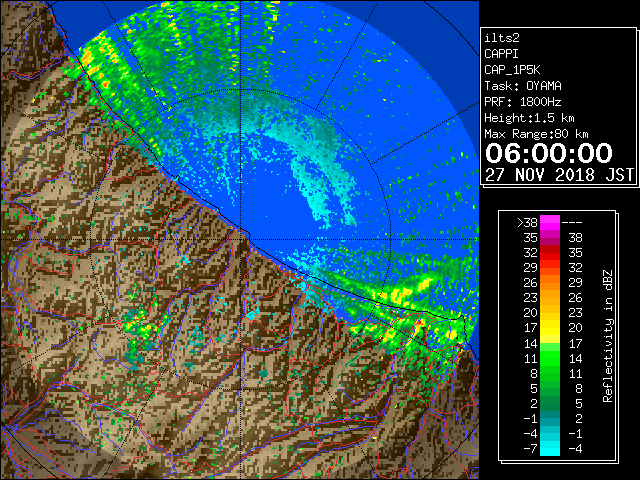Screen dimensions: 640x480
Task: Click the 'CAPPI' product label
Action: coord(501,54)
